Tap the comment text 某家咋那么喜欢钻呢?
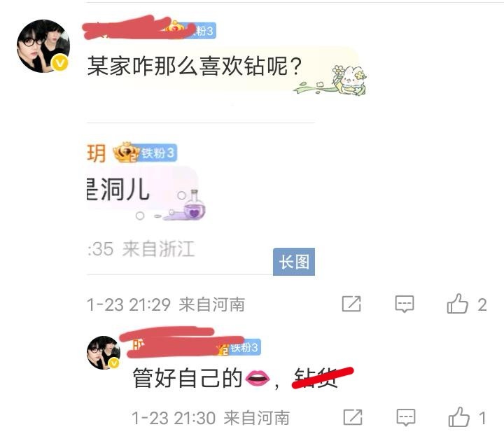 pos(195,66)
